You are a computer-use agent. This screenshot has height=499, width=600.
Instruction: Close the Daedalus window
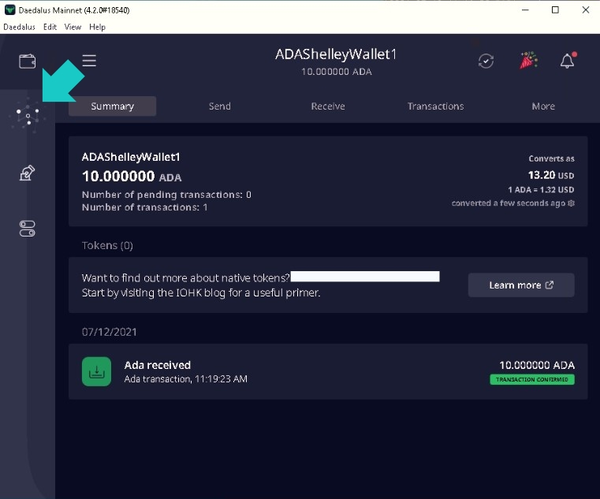585,10
